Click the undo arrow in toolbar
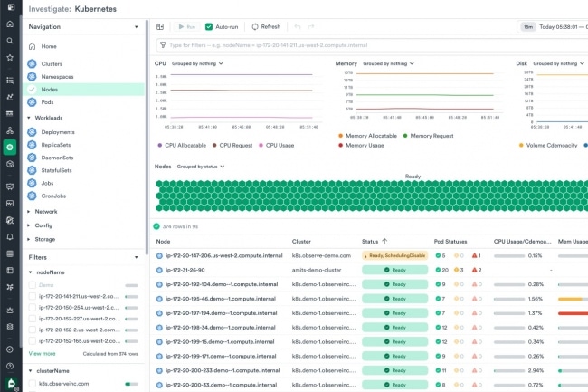 pyautogui.click(x=298, y=26)
